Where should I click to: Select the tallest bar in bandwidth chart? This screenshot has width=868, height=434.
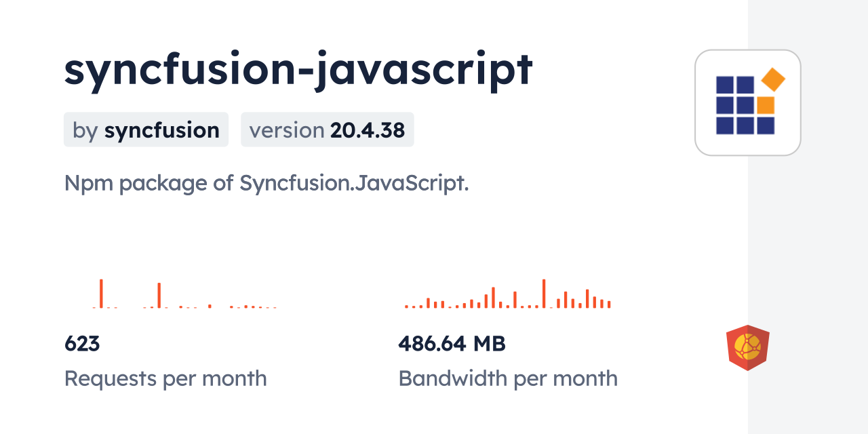[544, 293]
